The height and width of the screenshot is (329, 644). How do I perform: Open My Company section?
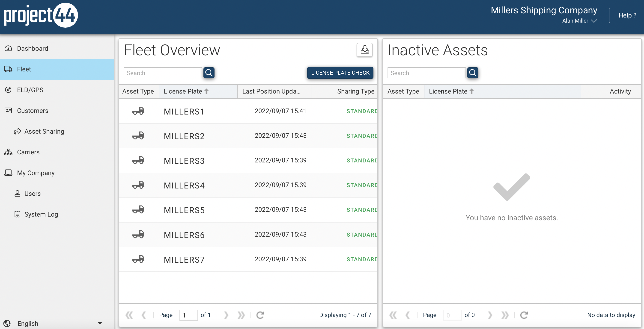(57, 173)
